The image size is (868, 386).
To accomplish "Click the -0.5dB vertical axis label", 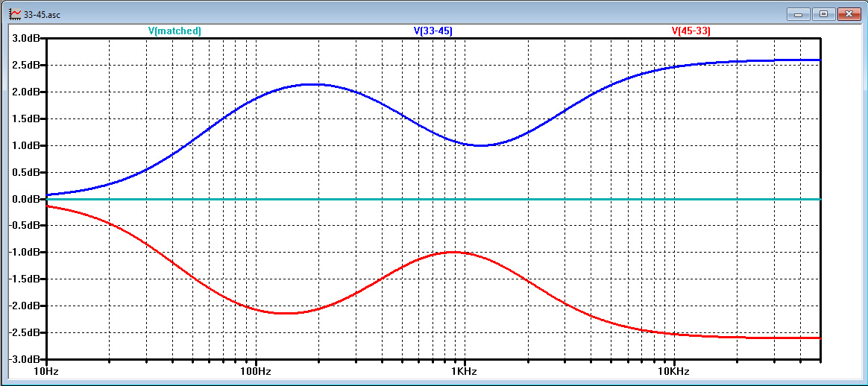I will point(24,226).
